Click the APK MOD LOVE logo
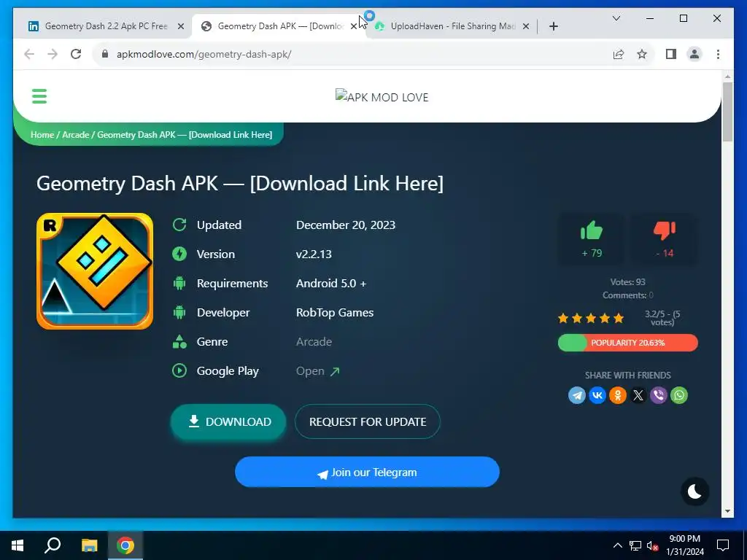Viewport: 747px width, 560px height. pyautogui.click(x=382, y=97)
